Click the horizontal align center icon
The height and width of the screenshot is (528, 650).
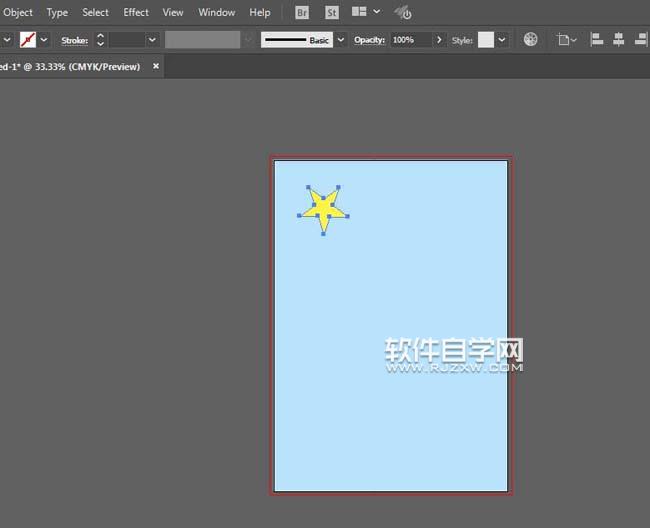pyautogui.click(x=618, y=40)
